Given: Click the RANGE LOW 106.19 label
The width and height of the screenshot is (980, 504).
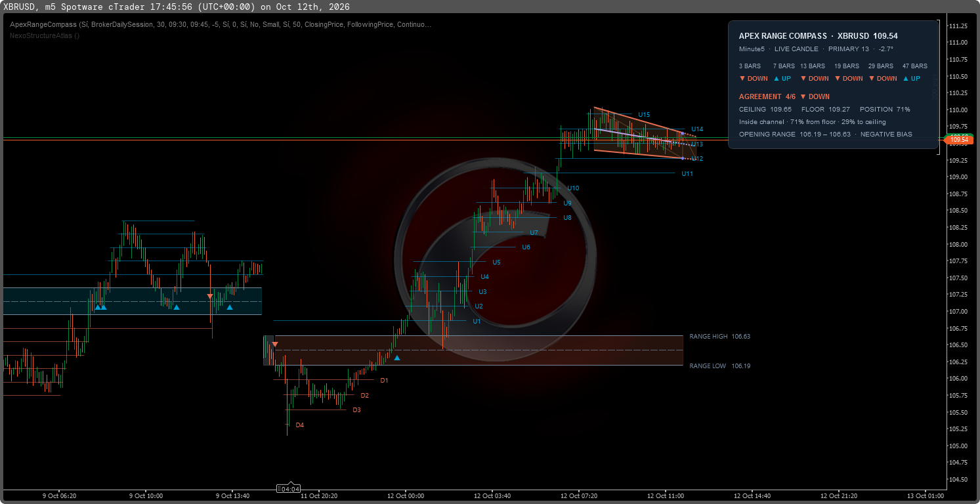Looking at the screenshot, I should [x=719, y=366].
